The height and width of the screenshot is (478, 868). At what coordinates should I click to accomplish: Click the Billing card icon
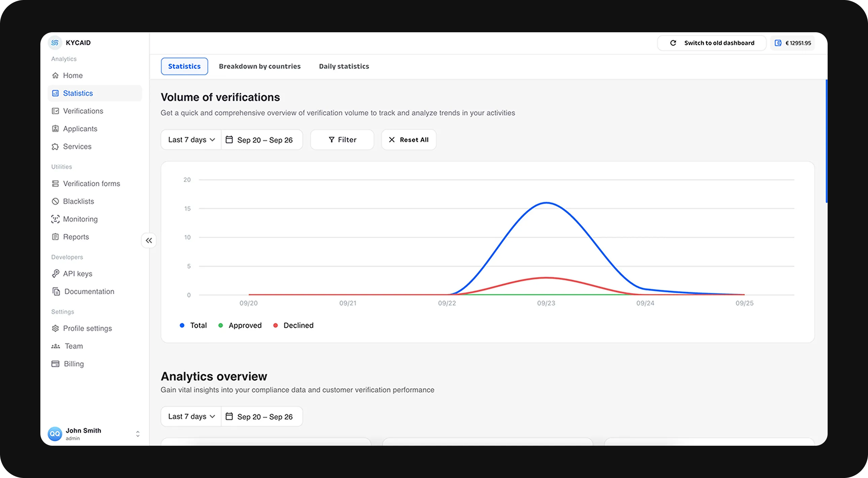click(55, 364)
